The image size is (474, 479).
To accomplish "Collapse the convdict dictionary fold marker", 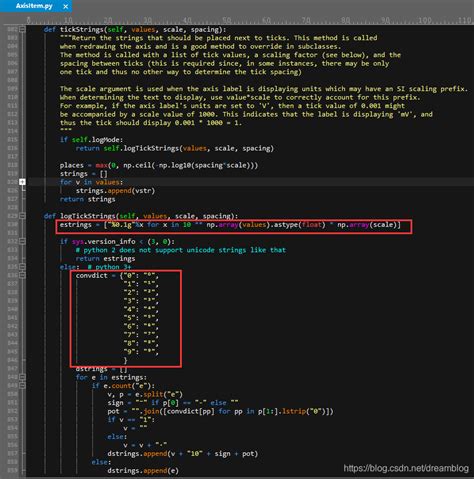I will tap(22, 275).
